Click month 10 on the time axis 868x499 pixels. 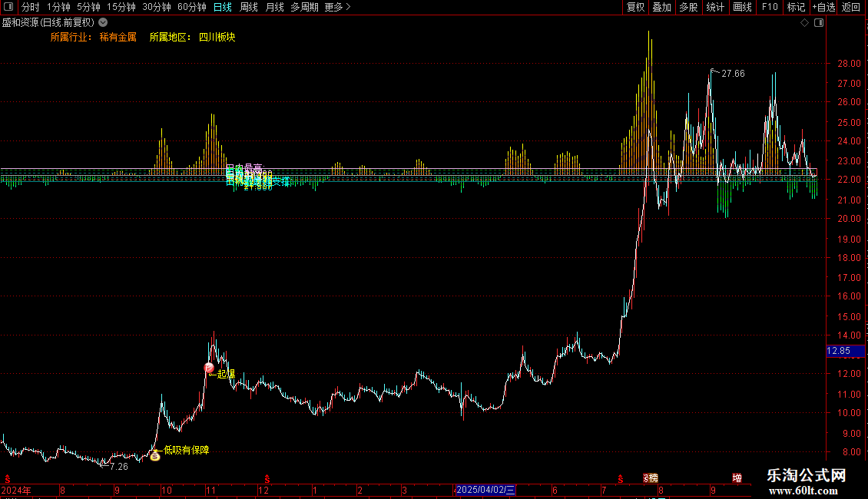(x=166, y=490)
